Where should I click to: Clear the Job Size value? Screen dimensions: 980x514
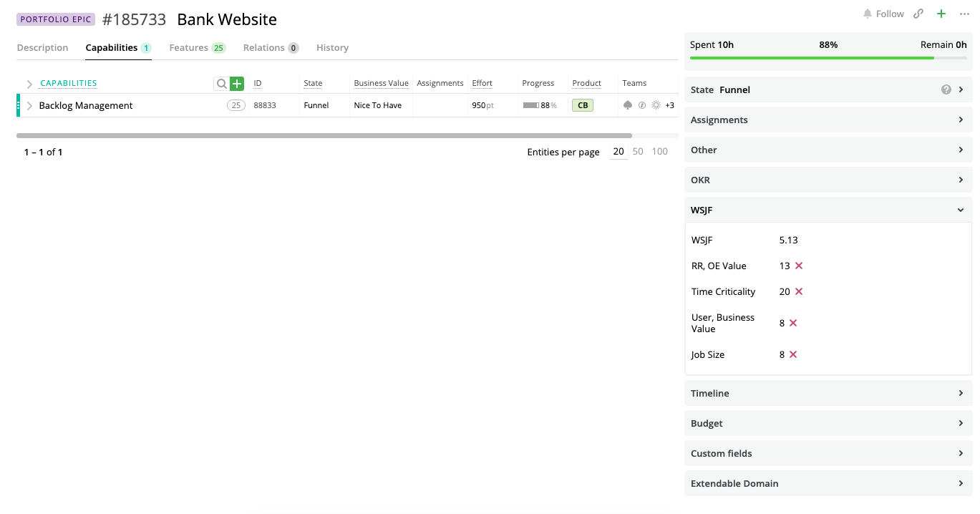click(793, 354)
